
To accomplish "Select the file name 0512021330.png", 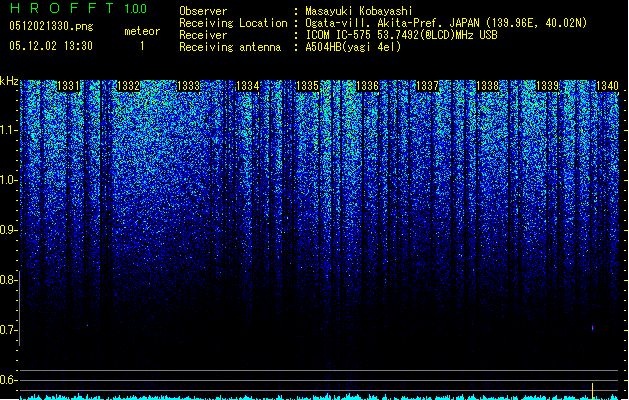I will pos(51,26).
